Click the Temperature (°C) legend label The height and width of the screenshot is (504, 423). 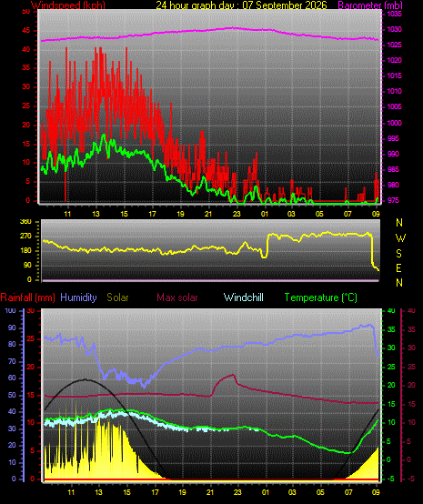(x=321, y=297)
